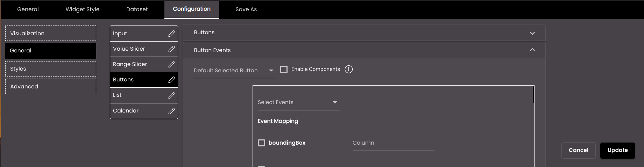Click the edit pencil for Value Slider
This screenshot has width=644, height=167.
171,49
